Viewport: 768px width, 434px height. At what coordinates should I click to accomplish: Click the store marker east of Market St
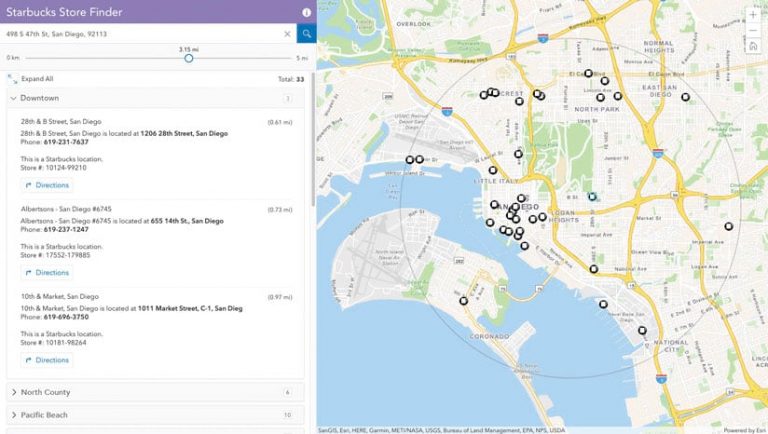729,226
